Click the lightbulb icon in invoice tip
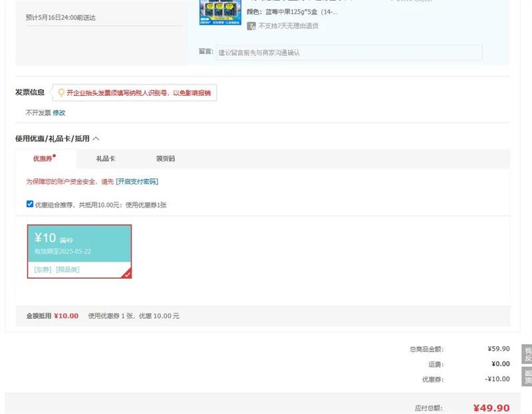This screenshot has height=414, width=532. (x=62, y=93)
